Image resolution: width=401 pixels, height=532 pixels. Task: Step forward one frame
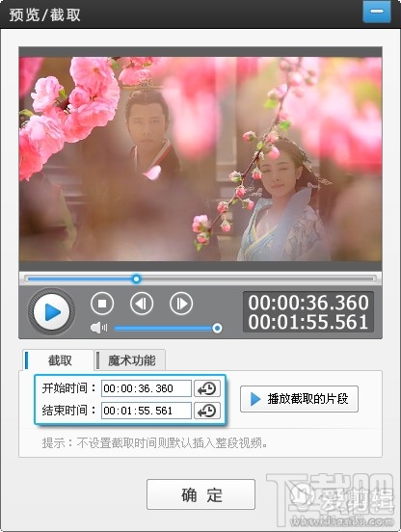coord(181,304)
